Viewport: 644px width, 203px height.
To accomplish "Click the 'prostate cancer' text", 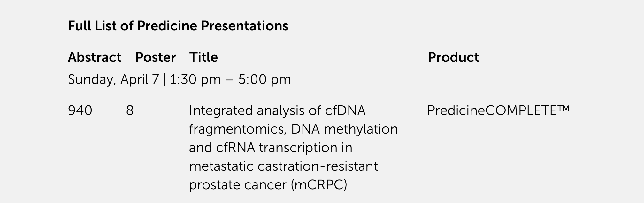I will (238, 185).
